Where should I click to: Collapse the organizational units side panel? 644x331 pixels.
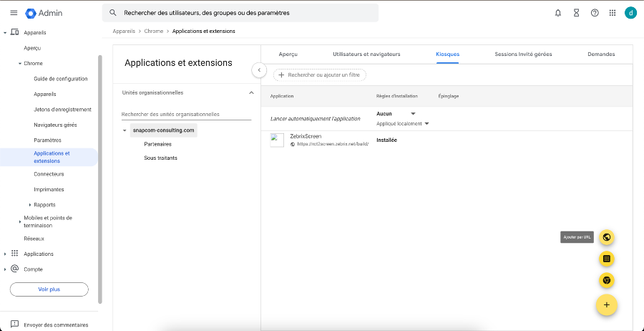(259, 69)
